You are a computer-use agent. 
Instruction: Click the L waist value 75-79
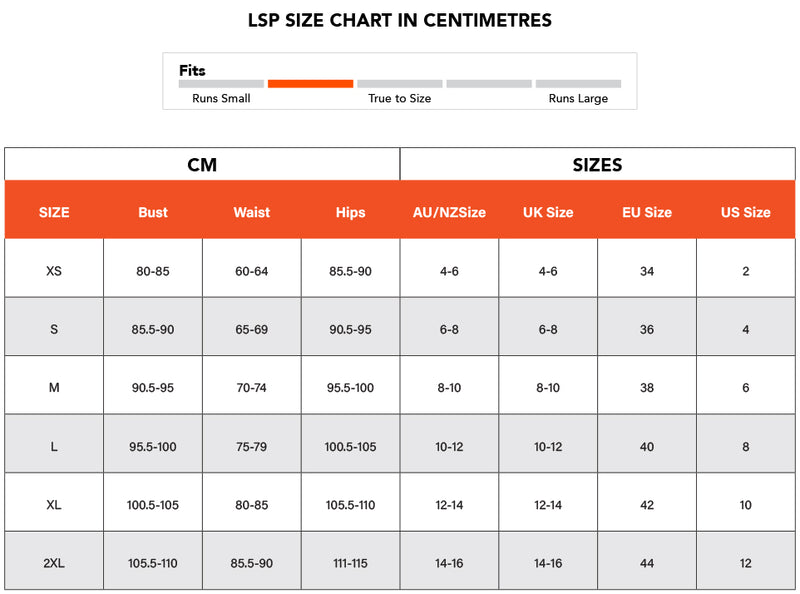252,446
